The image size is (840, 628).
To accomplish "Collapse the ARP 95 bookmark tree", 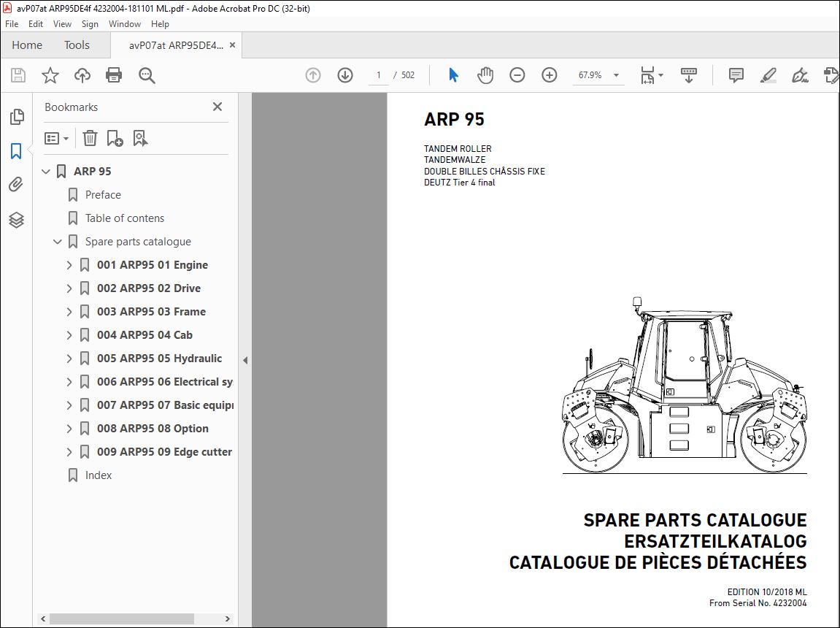I will coord(46,172).
